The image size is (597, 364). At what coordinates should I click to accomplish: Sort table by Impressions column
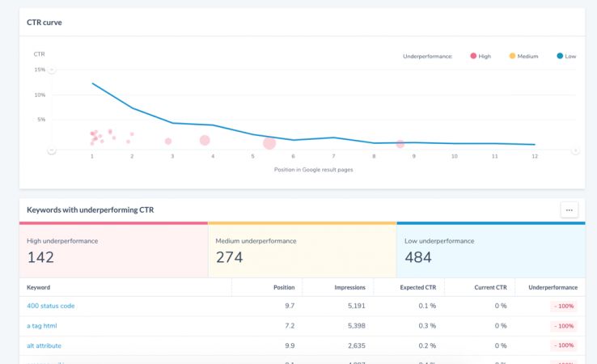click(x=349, y=287)
